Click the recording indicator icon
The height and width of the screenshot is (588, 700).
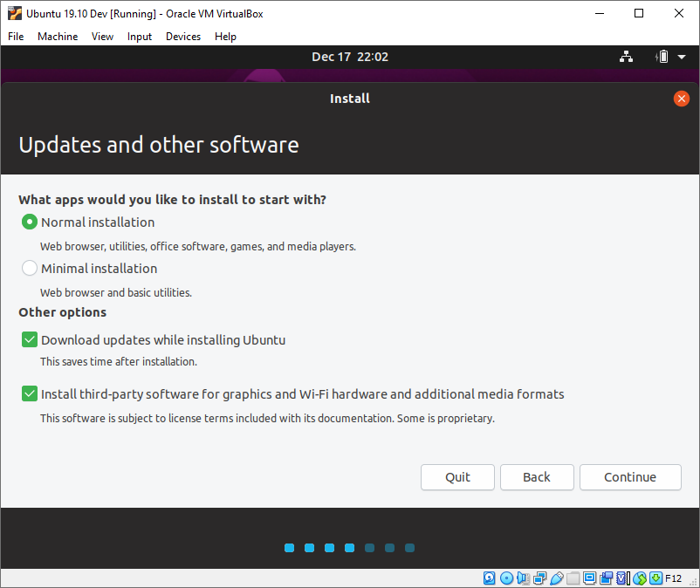(607, 578)
